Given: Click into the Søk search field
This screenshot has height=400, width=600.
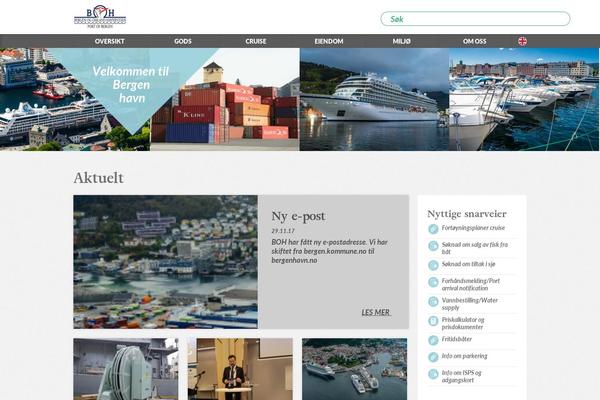Looking at the screenshot, I should point(475,19).
